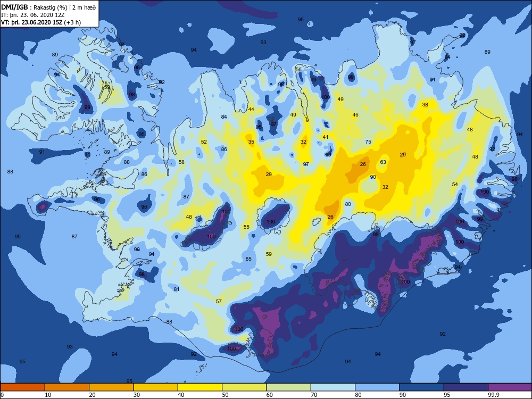The width and height of the screenshot is (532, 399).
Task: Click the '80' humidity value label
Action: (x=348, y=204)
